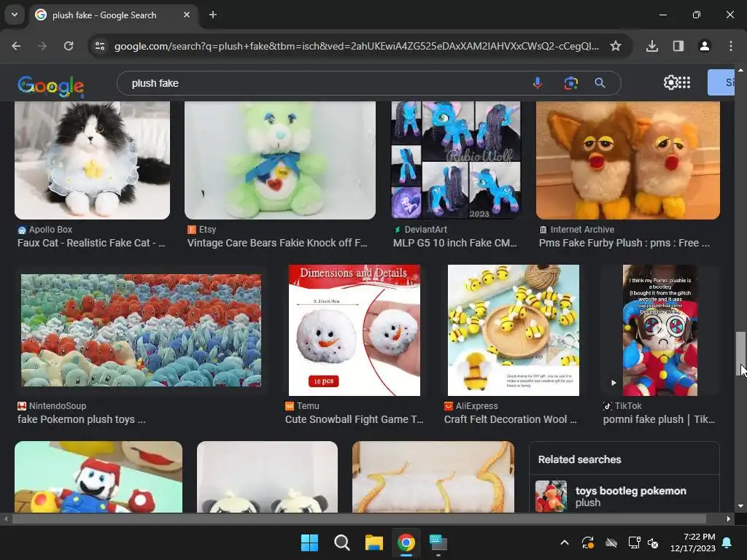Click the Google logo
Image resolution: width=747 pixels, height=560 pixels.
[51, 86]
